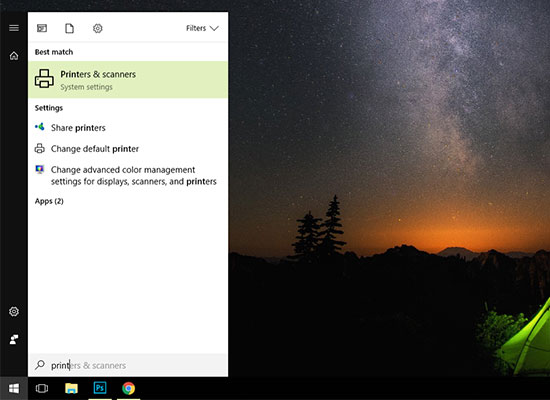Click the Windows Start button
This screenshot has height=400, width=550.
click(x=14, y=388)
